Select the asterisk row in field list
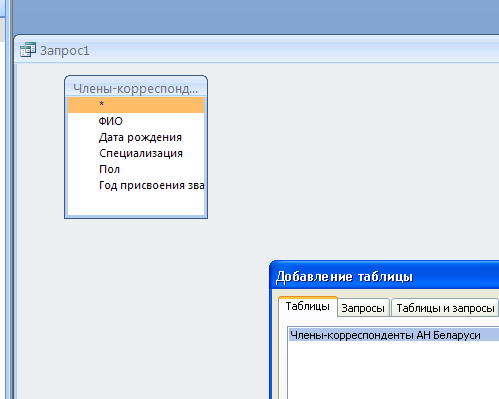Image resolution: width=499 pixels, height=399 pixels. (136, 105)
